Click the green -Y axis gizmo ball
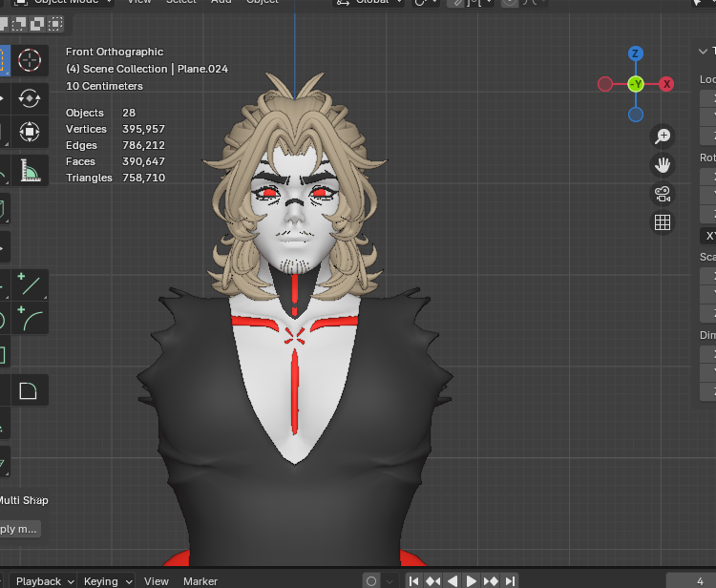 636,84
